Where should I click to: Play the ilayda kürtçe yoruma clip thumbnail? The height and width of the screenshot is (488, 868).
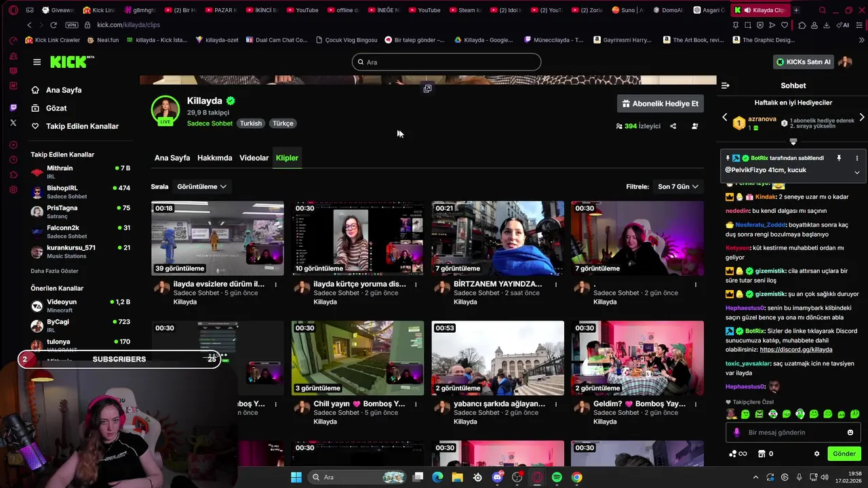click(x=357, y=238)
